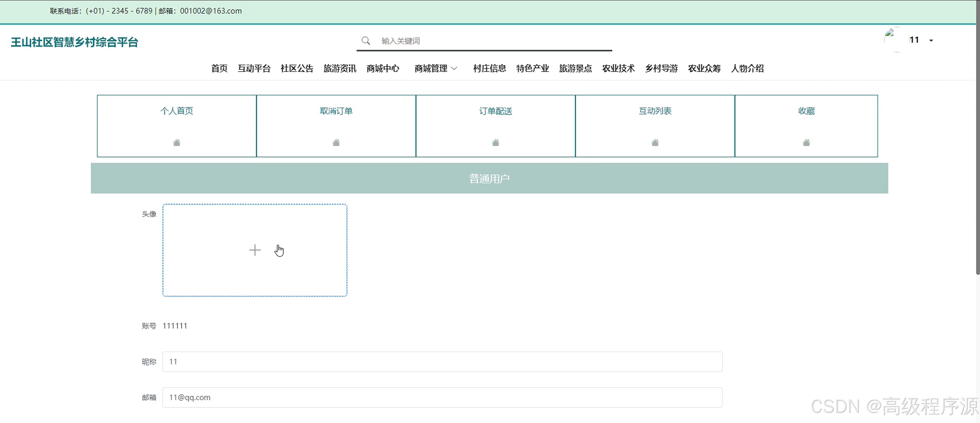Open user account dropdown arrow

click(x=931, y=41)
